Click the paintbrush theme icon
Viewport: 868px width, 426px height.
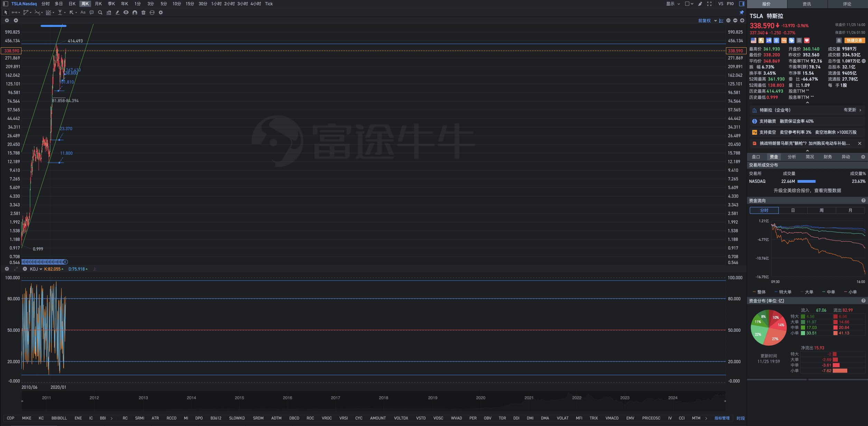pos(700,4)
